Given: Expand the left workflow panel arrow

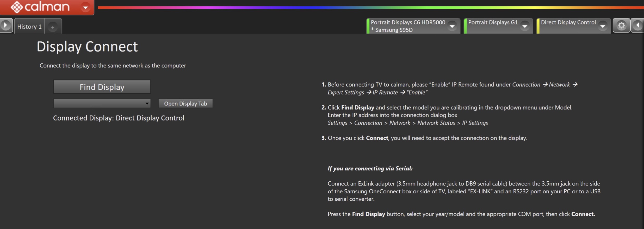Looking at the screenshot, I should tap(6, 26).
